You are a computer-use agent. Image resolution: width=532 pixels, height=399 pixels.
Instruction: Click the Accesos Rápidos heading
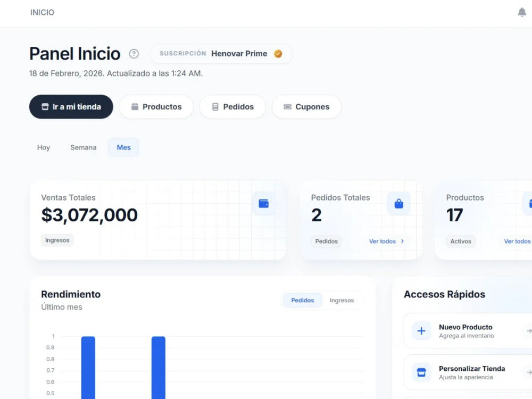[444, 294]
